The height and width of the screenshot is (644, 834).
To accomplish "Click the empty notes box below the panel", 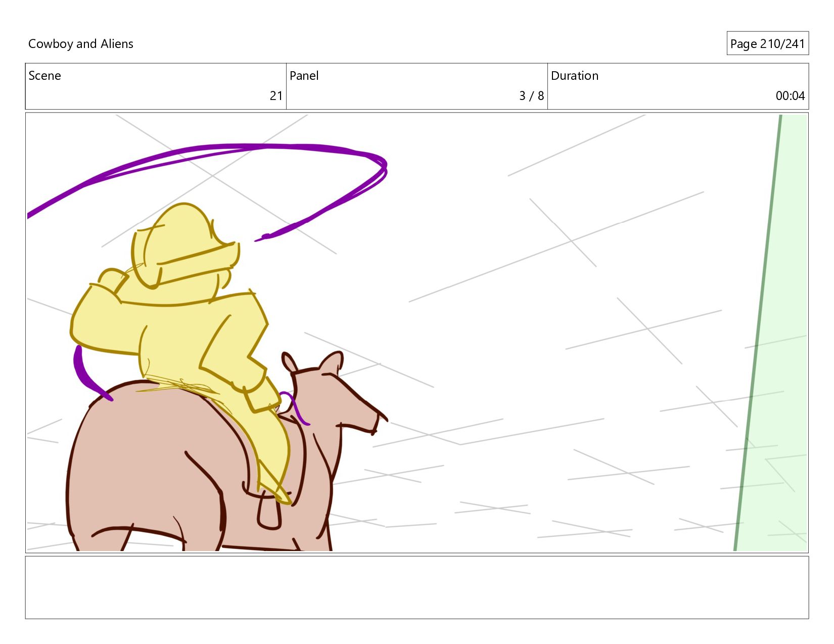I will tap(417, 587).
